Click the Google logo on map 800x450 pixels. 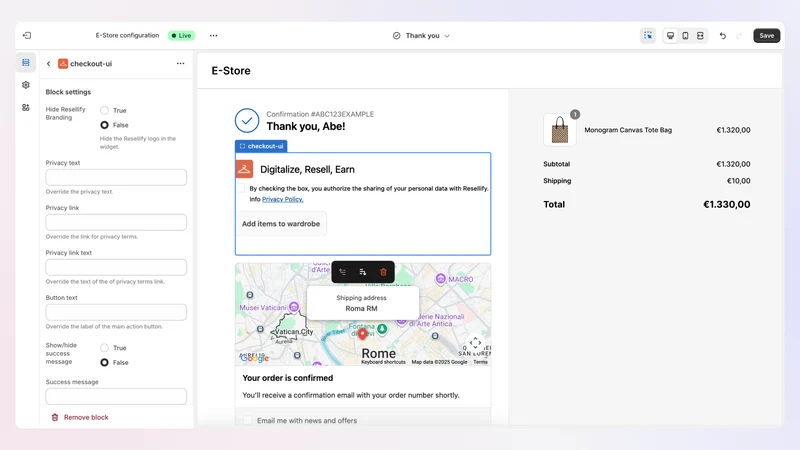pos(255,358)
